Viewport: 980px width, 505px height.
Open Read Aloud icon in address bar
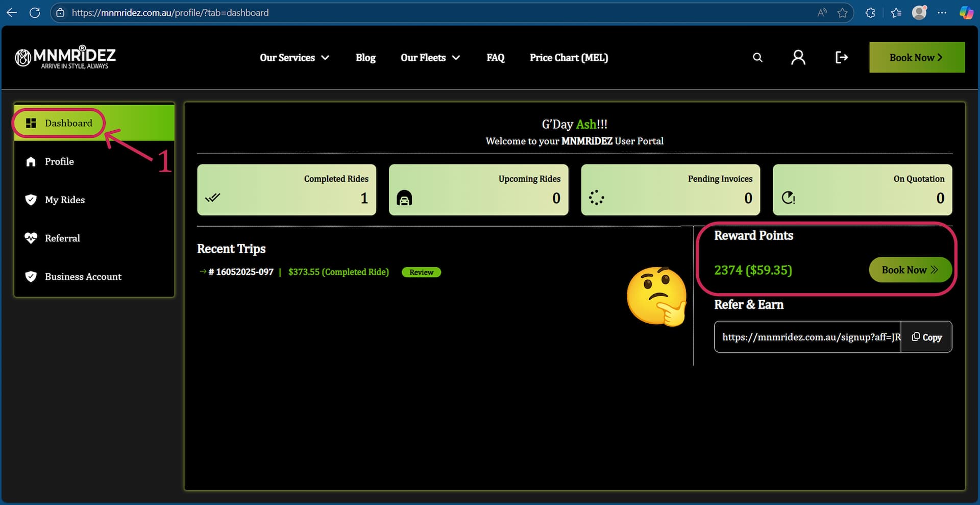coord(822,13)
